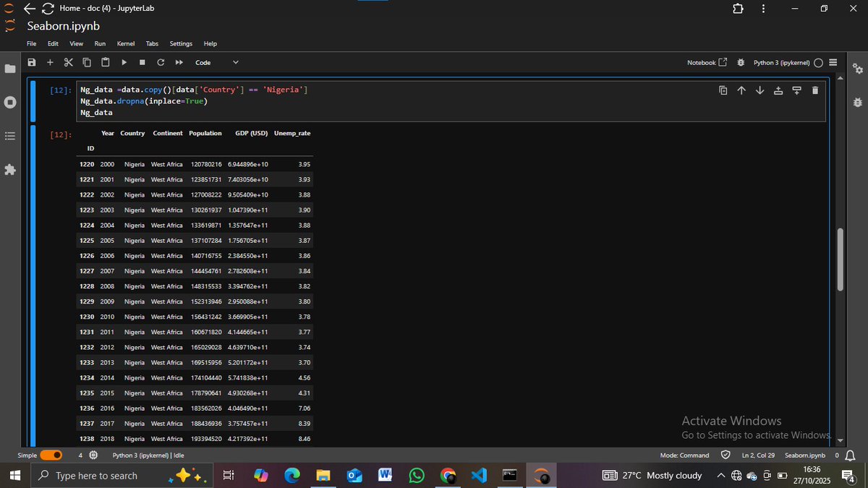
Task: Click the trusted notebook shield icon
Action: pos(726,455)
